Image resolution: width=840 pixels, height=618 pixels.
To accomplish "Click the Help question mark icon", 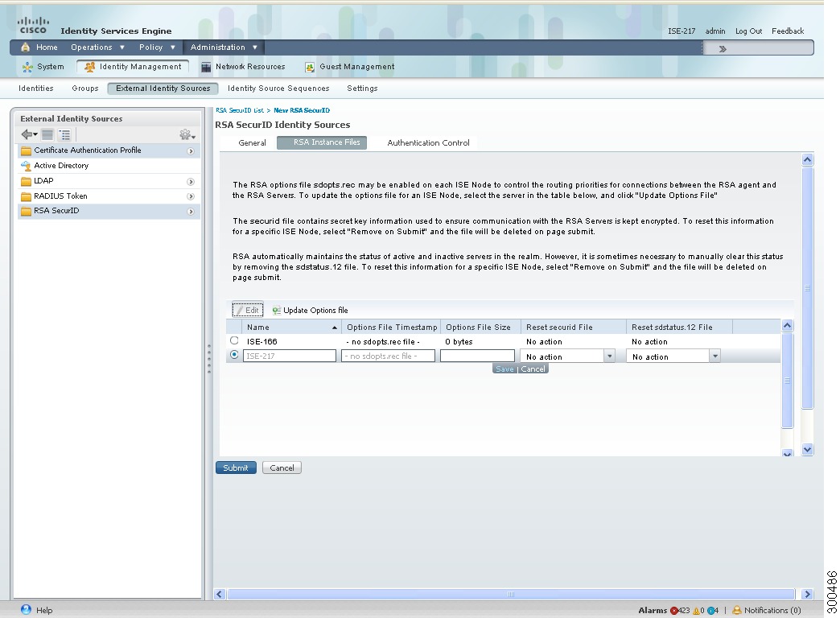I will (x=26, y=609).
